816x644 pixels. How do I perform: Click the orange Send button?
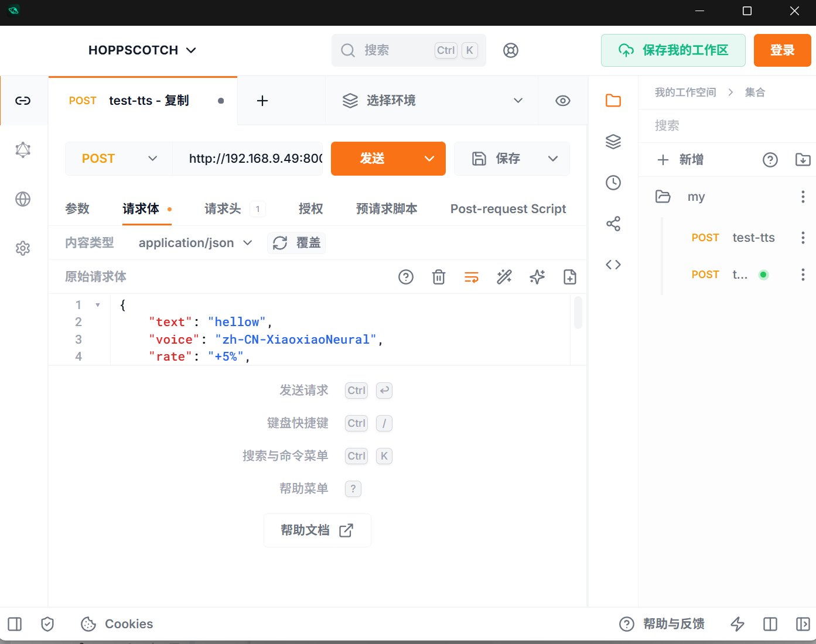tap(373, 159)
